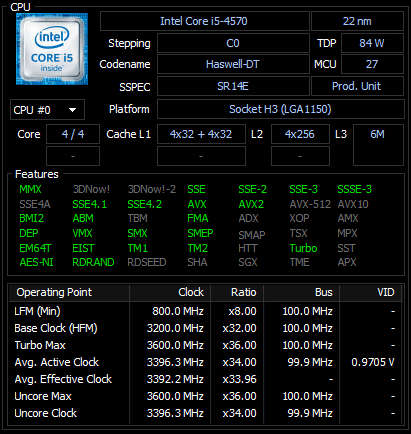Click the 3392.2 MHz clock value
The width and height of the screenshot is (411, 434).
tap(175, 379)
